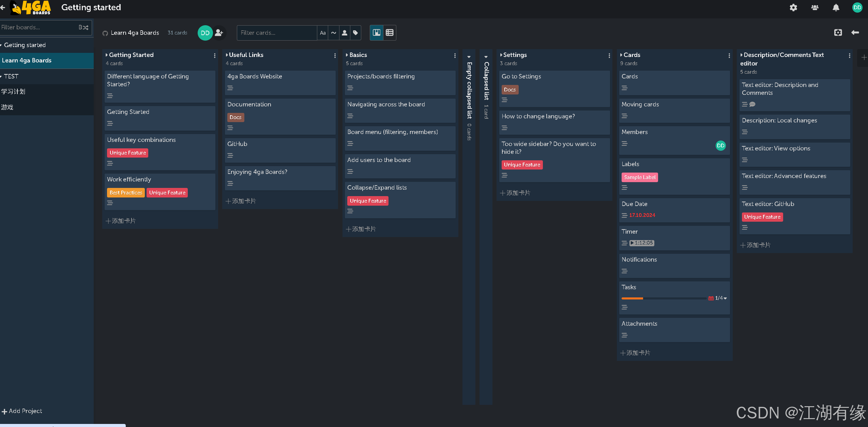Image resolution: width=868 pixels, height=427 pixels.
Task: Open the Tasks 1/4 dropdown arrow
Action: click(x=725, y=298)
